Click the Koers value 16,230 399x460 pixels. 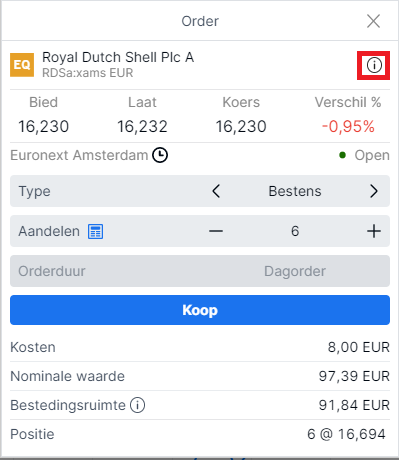(x=241, y=127)
